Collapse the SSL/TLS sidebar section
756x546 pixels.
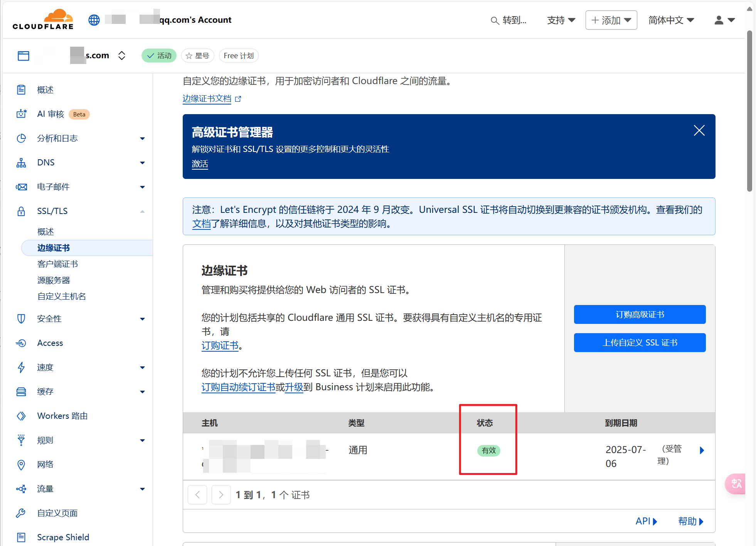pyautogui.click(x=142, y=211)
